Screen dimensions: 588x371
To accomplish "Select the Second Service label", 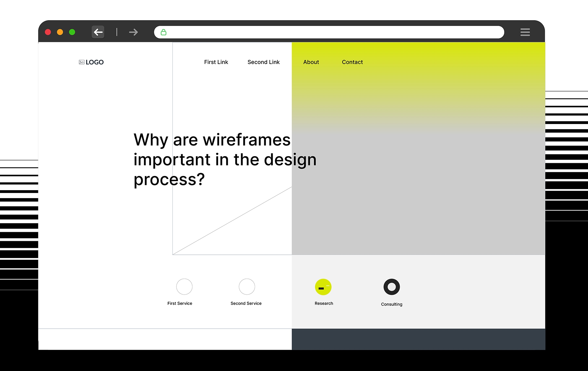I will click(x=246, y=303).
